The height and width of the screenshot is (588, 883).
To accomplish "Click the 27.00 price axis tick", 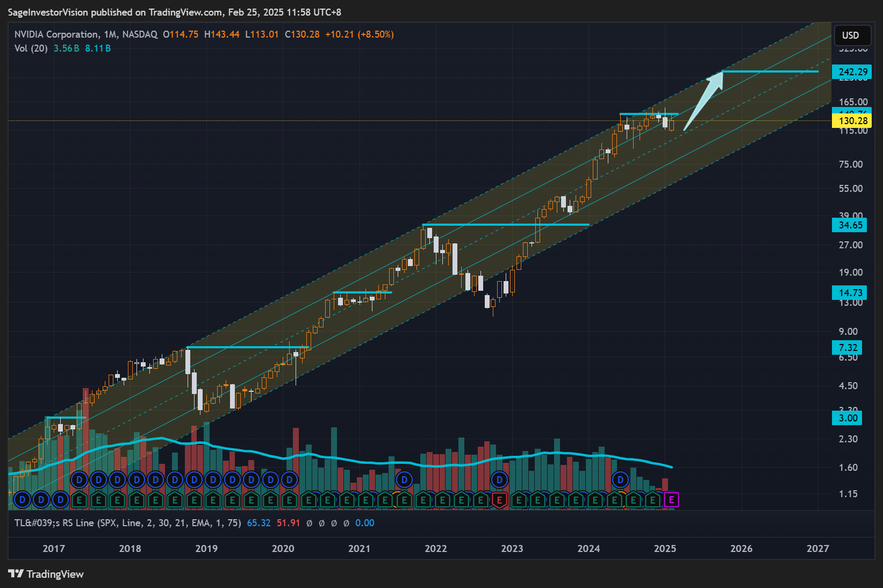I will [x=851, y=245].
